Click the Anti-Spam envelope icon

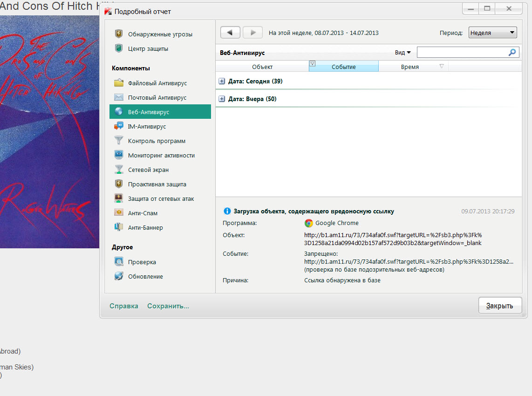[x=118, y=212]
